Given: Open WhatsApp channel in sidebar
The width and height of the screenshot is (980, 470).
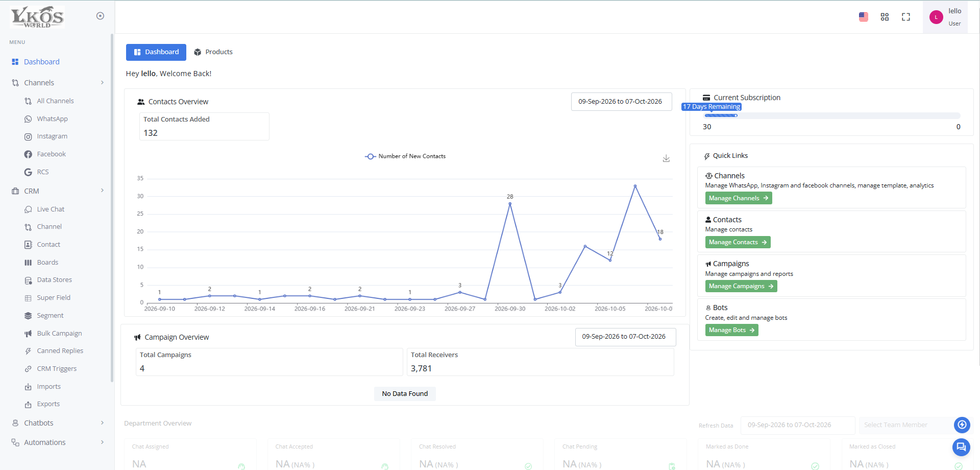Looking at the screenshot, I should coord(52,119).
